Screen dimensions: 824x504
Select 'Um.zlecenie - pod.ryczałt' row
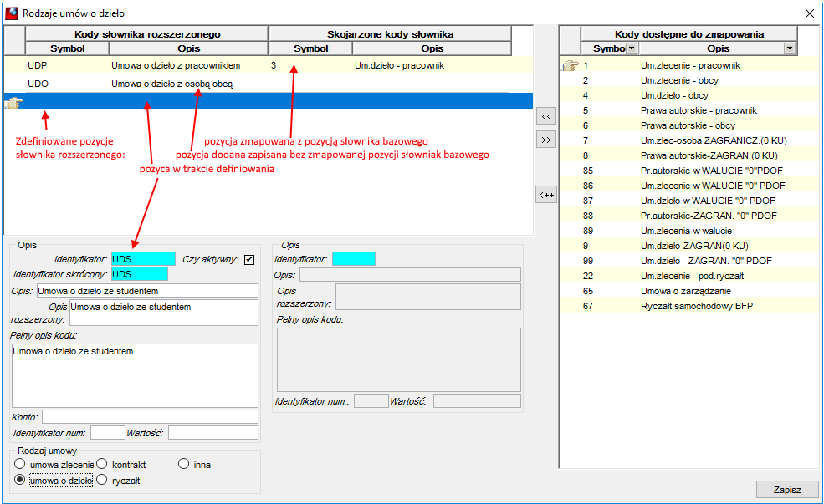[x=689, y=276]
